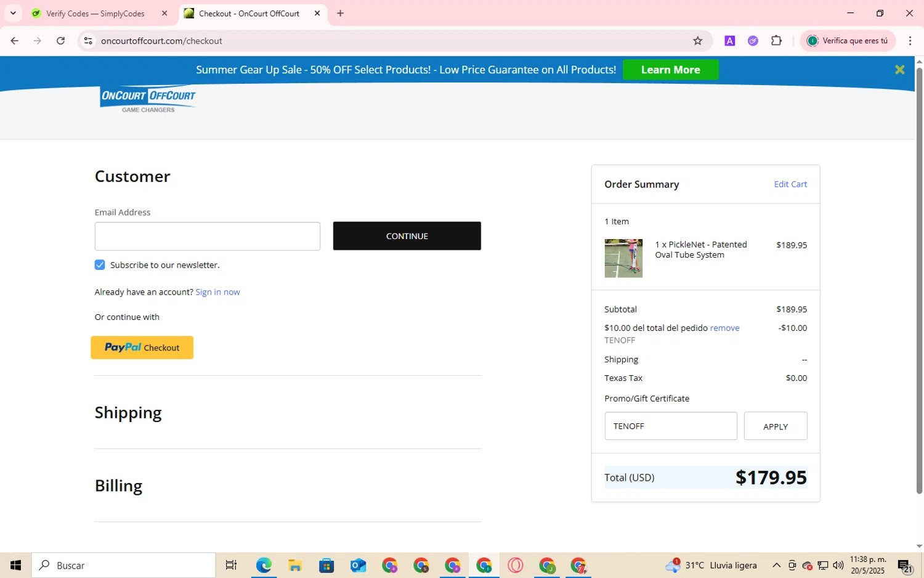Bookmark this page with the star icon
Viewport: 924px width, 578px height.
click(x=697, y=41)
